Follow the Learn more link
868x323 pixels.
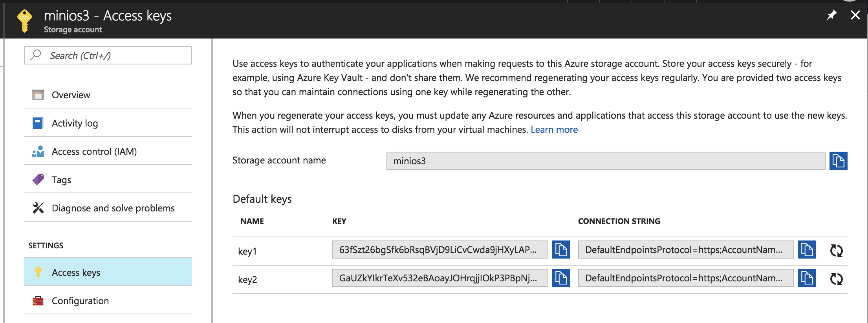[x=554, y=130]
